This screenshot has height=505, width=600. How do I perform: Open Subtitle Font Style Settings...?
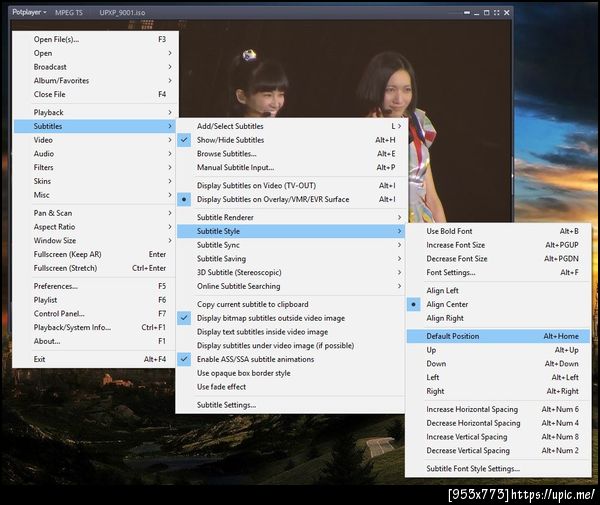pos(498,469)
